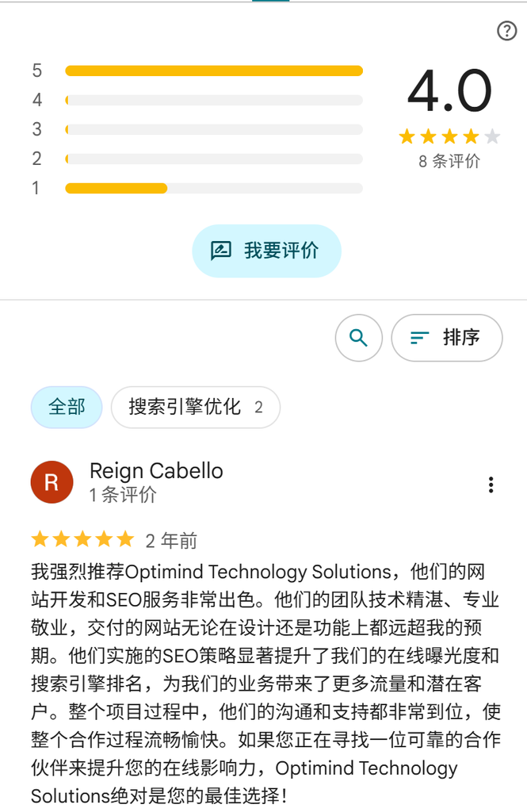Open the three-dot menu for Reign Cabello
Viewport: 527px width, 812px height.
coord(491,485)
